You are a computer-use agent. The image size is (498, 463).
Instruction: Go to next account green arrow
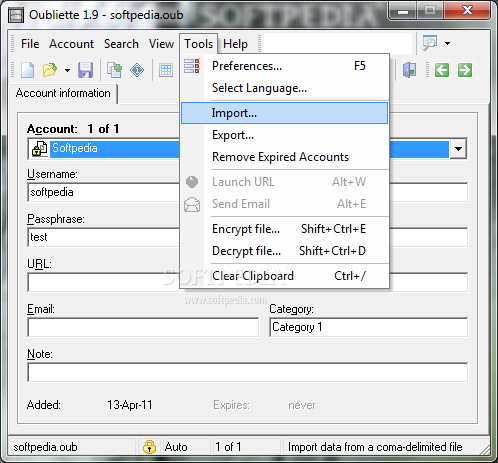(465, 70)
